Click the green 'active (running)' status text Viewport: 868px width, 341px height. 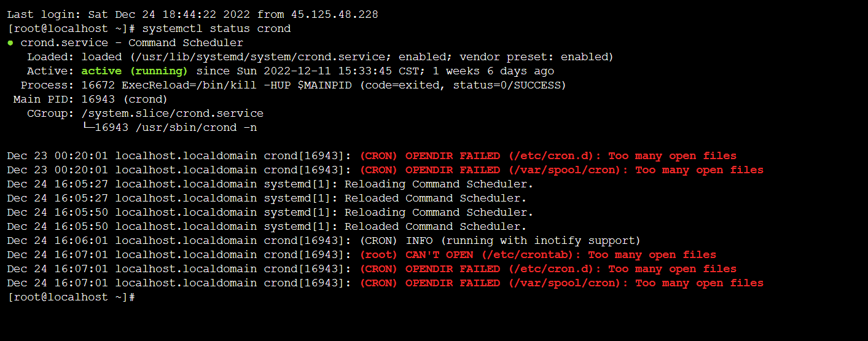(135, 71)
